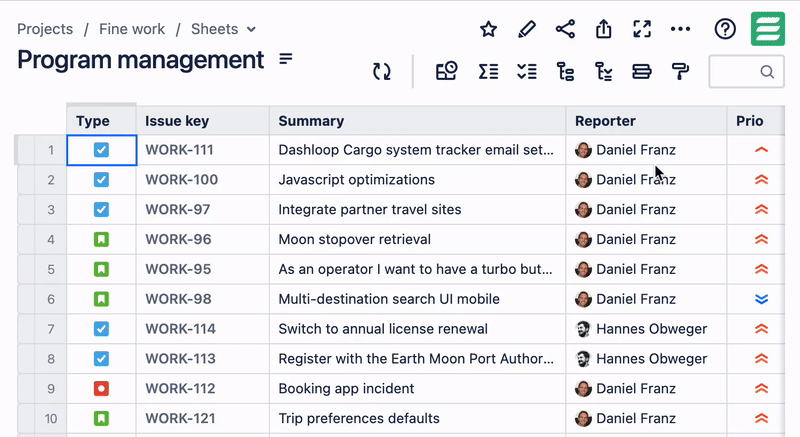Click the refresh sync arrows icon
800x437 pixels.
(x=382, y=71)
